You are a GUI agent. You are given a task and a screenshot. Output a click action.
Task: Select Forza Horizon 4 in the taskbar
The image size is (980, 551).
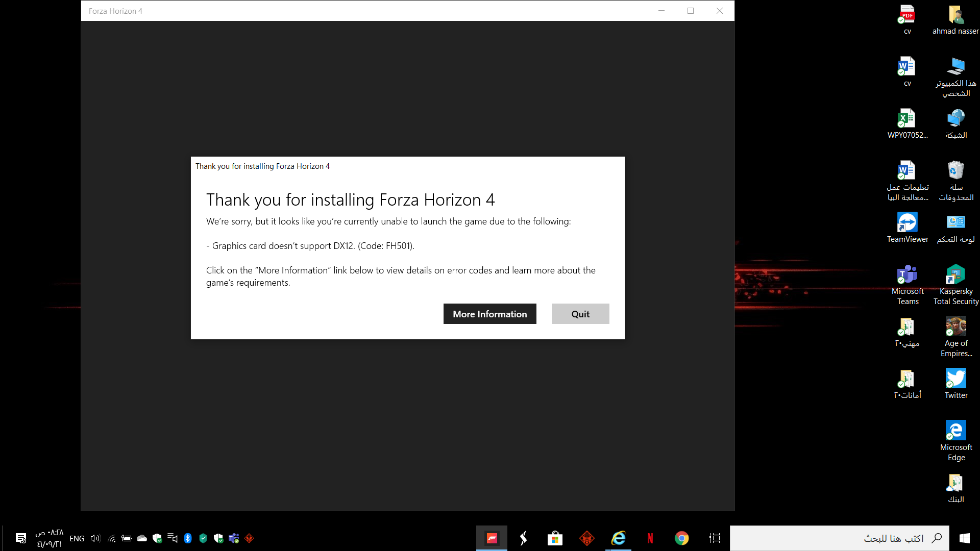pos(492,538)
